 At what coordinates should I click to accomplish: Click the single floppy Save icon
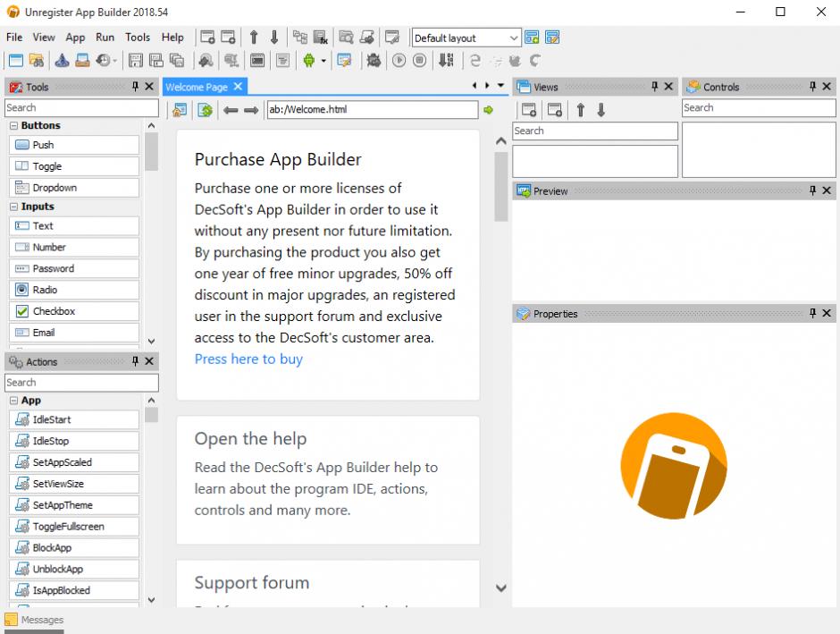point(136,61)
